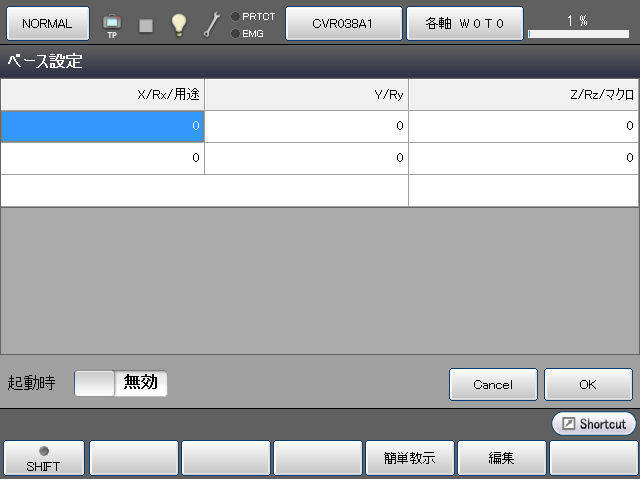The width and height of the screenshot is (642, 480).
Task: Open the 各軸 W0 T0 coordinate selector
Action: coord(464,24)
